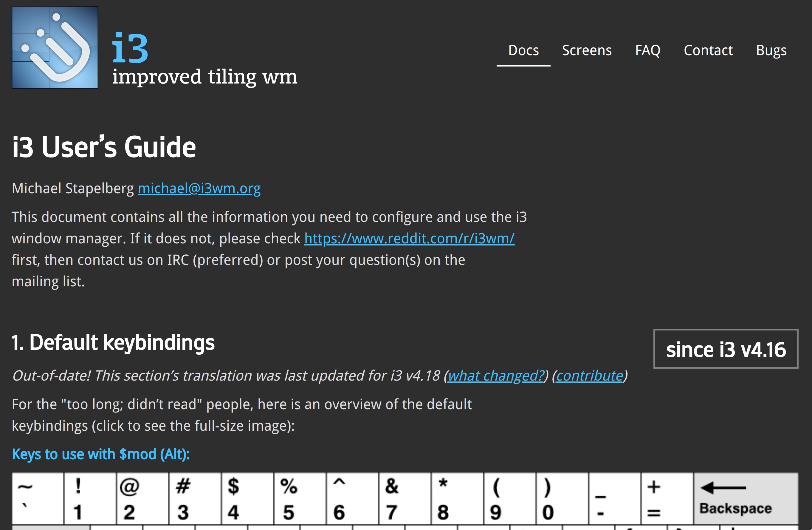Click the "1. Default keybindings" heading

point(113,342)
